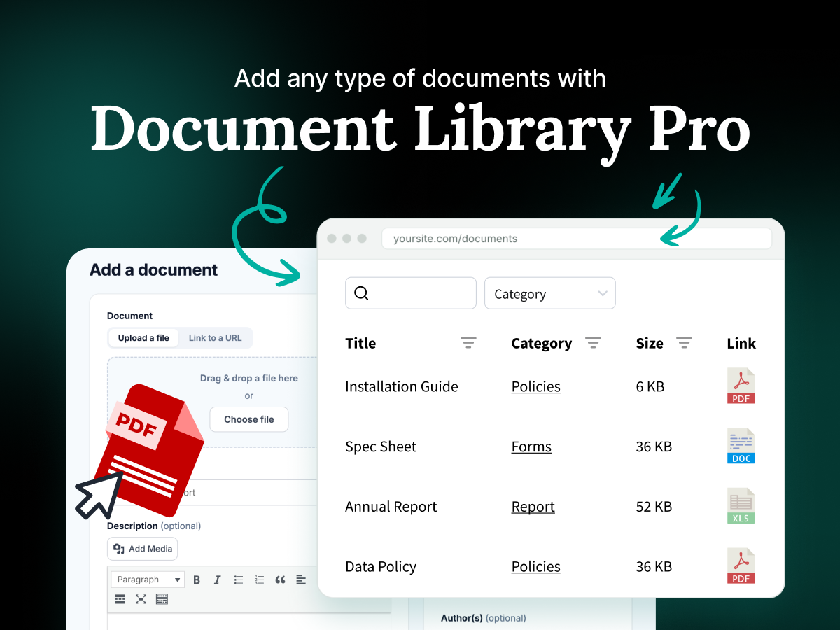Align text left in the editor

pyautogui.click(x=301, y=580)
